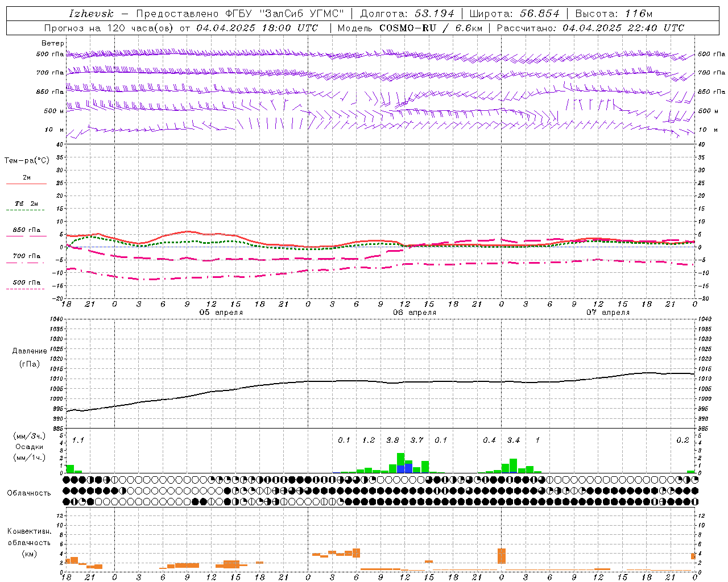Click the '07 апреля' date label
728x582 pixels.
point(608,313)
